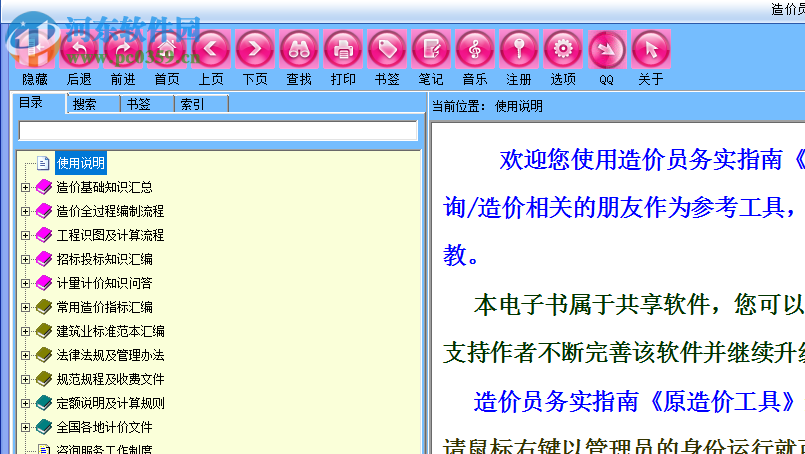
Task: Expand the 建筑业标准范本汇编 node
Action: tap(25, 331)
